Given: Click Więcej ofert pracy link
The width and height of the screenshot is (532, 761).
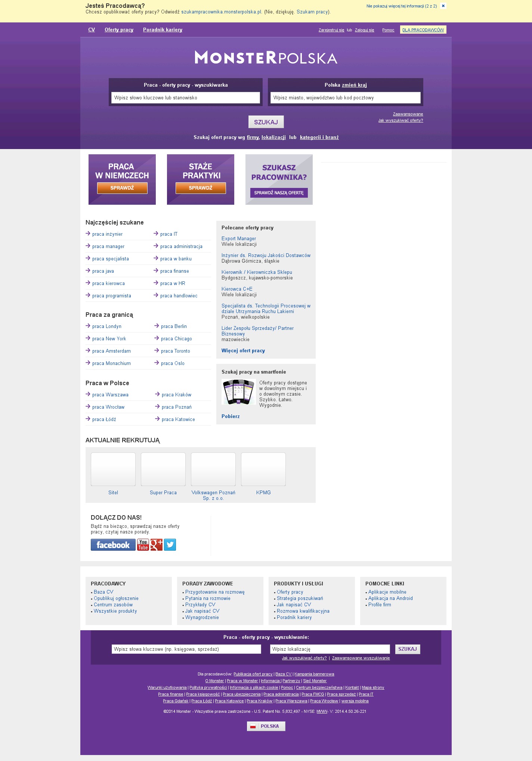Looking at the screenshot, I should pos(243,351).
